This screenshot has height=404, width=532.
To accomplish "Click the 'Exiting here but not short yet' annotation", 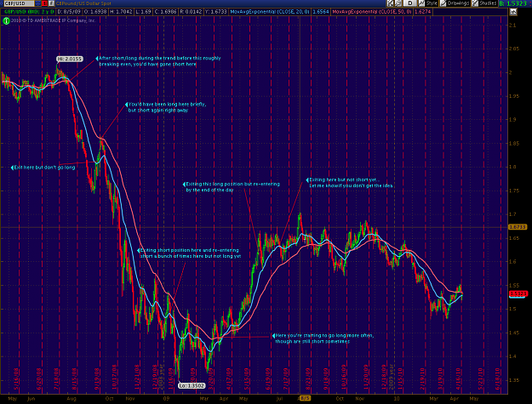I will tap(350, 183).
